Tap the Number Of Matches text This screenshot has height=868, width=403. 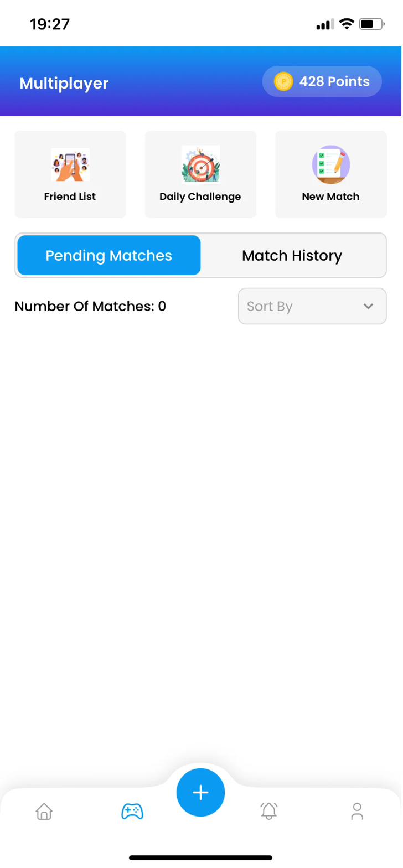tap(91, 306)
